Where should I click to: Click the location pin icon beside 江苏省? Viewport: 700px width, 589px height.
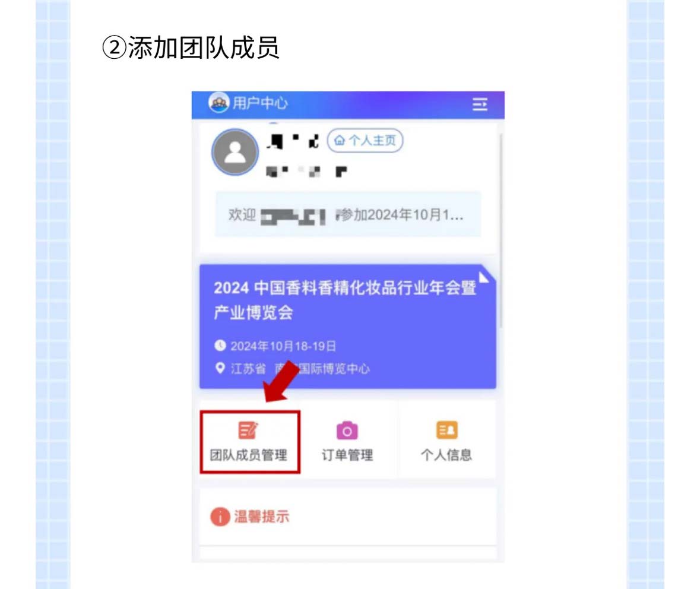tap(220, 368)
